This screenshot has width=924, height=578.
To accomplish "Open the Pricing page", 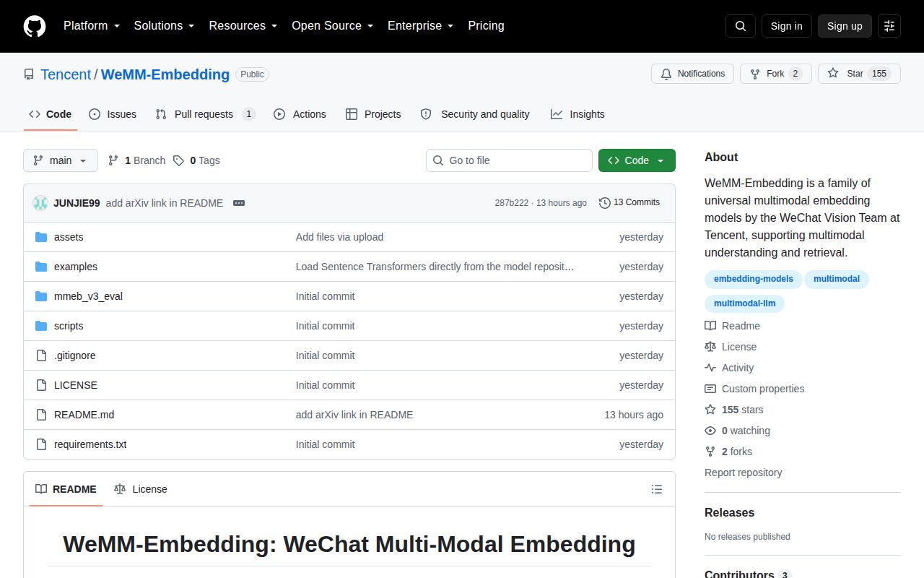I will [486, 26].
